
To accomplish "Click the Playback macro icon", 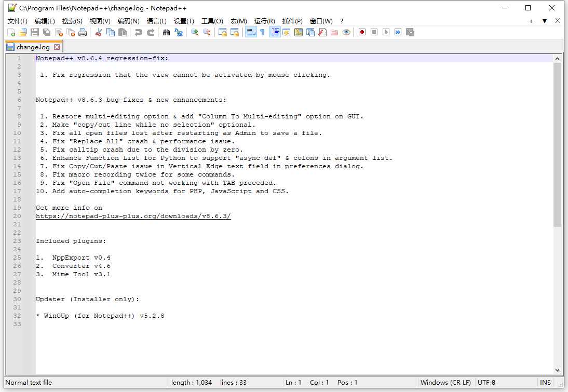I will [x=386, y=32].
